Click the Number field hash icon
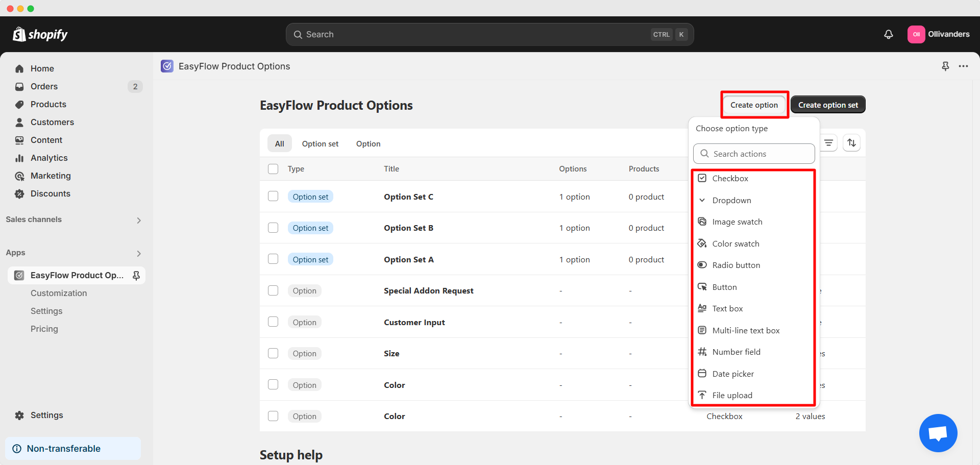 (x=702, y=352)
